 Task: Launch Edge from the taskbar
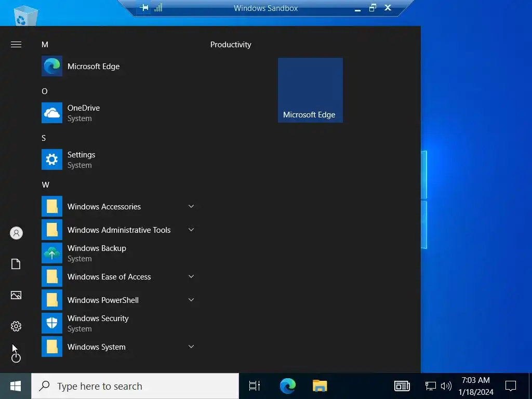click(x=288, y=386)
